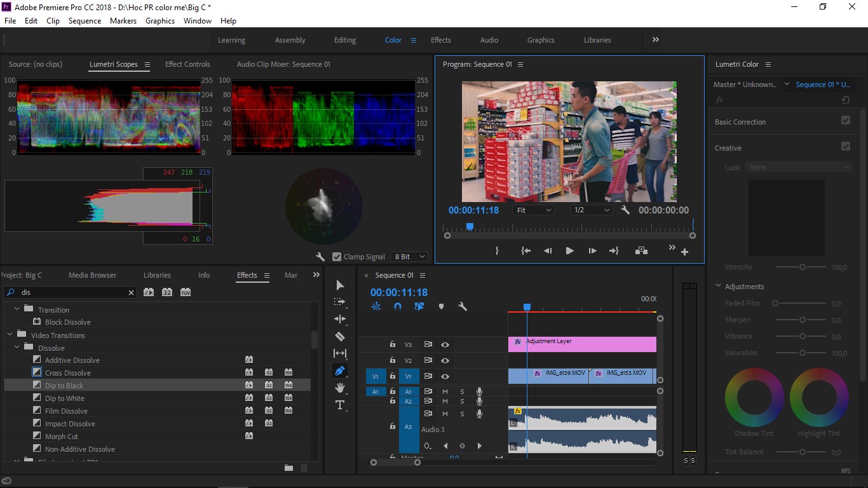Image resolution: width=868 pixels, height=488 pixels.
Task: Step forward one frame in Program monitor
Action: click(592, 251)
